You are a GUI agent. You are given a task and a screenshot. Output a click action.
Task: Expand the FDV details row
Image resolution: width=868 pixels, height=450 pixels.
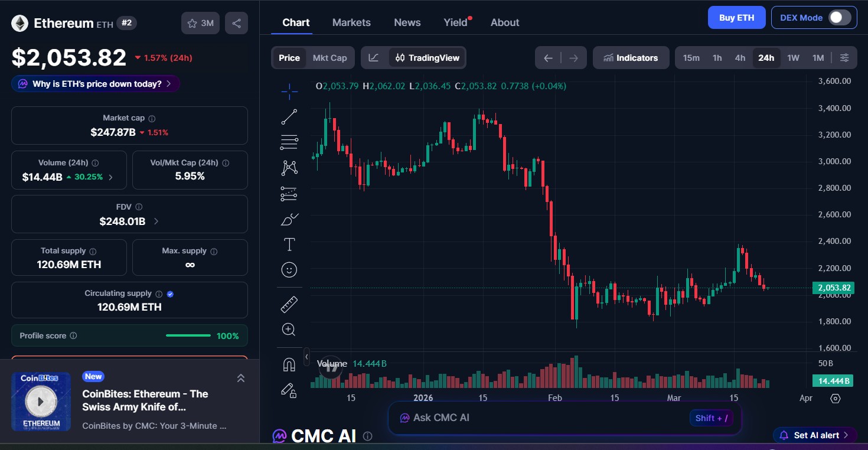click(155, 221)
